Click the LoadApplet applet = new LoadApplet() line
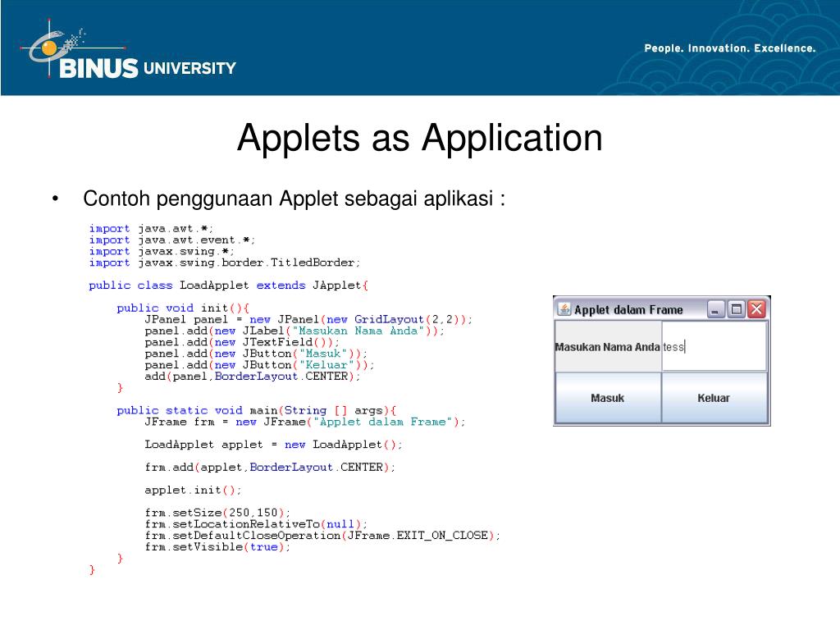 click(x=273, y=445)
